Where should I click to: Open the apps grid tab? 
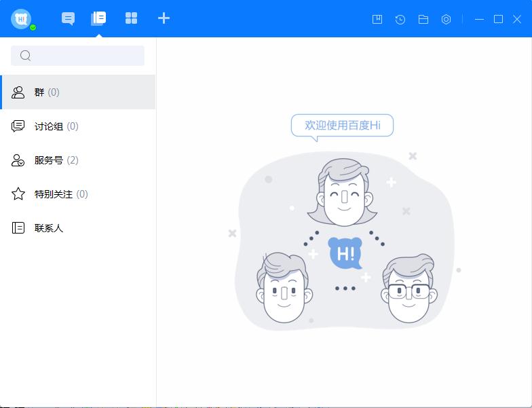[132, 18]
